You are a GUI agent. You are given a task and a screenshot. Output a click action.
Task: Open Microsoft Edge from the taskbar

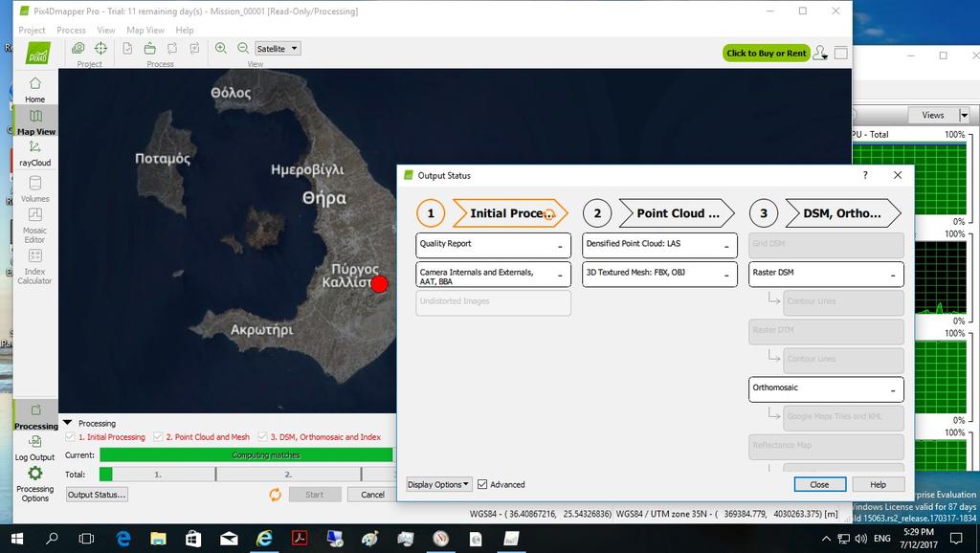(123, 539)
